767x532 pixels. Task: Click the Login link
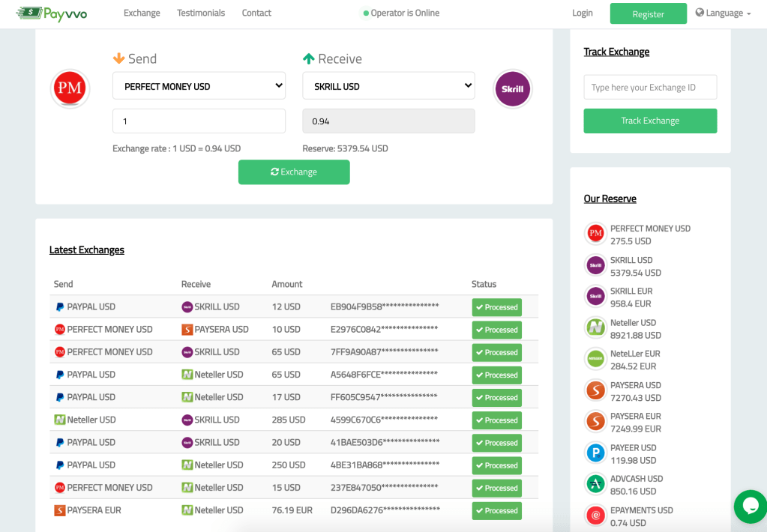[x=583, y=13]
